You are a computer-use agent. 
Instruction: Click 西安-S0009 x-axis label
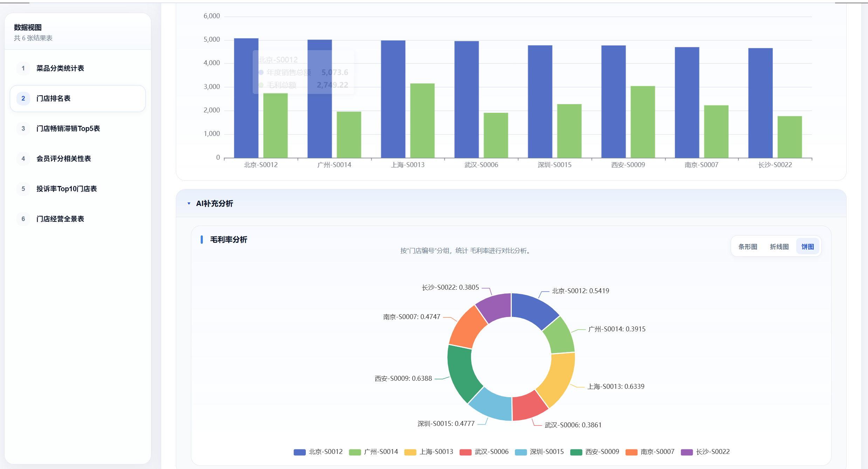pos(628,165)
